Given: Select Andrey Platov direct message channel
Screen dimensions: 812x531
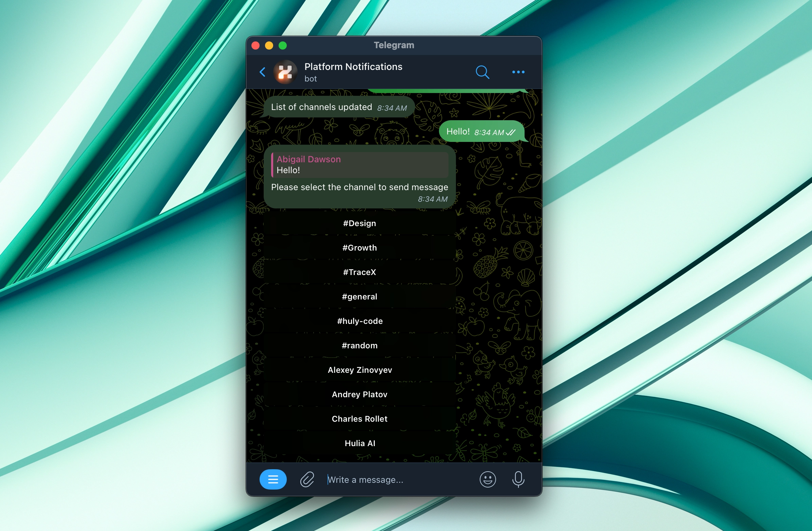Looking at the screenshot, I should coord(359,394).
